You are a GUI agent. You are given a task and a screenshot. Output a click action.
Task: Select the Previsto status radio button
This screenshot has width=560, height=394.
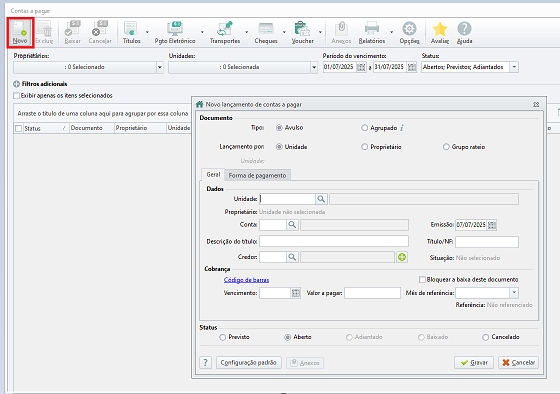pos(223,337)
